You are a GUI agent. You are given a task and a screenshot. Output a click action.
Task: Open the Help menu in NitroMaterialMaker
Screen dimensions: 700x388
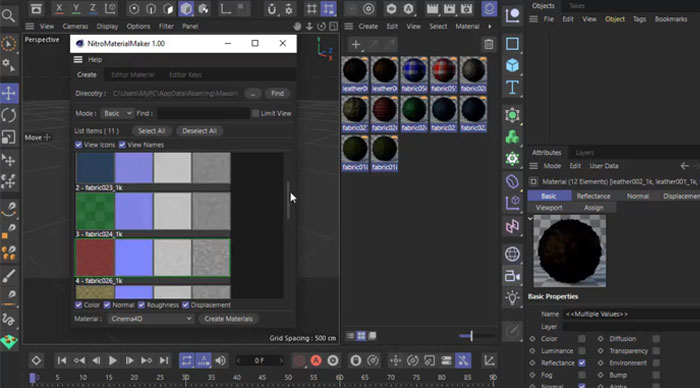click(x=95, y=59)
